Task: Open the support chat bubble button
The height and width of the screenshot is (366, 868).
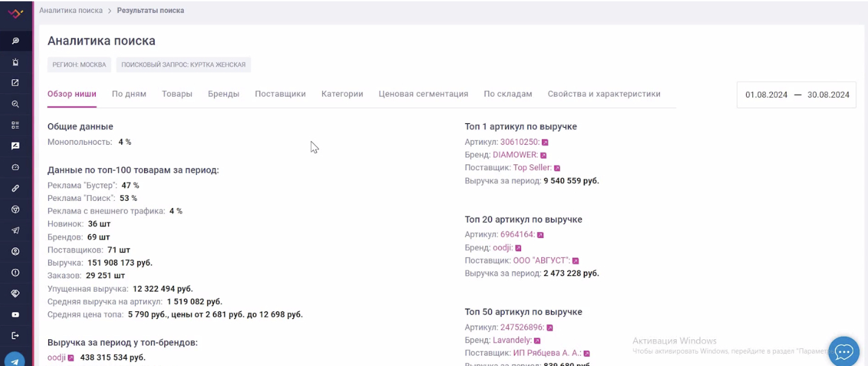Action: (844, 352)
